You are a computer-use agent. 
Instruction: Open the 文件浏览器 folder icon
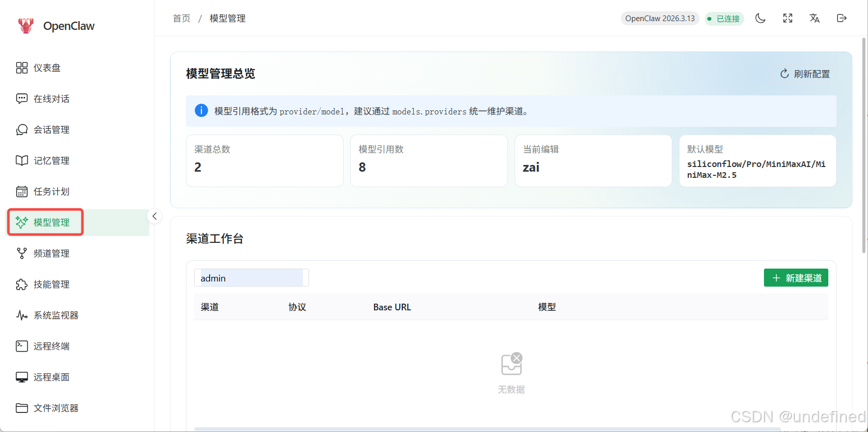click(x=22, y=408)
